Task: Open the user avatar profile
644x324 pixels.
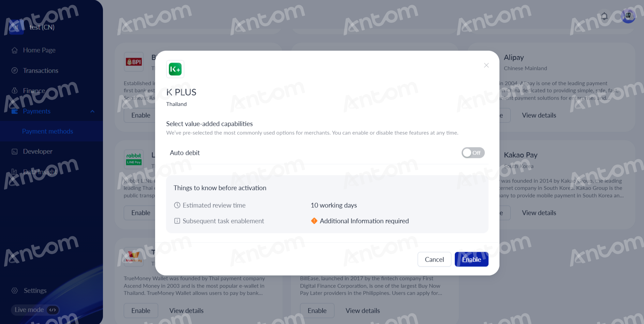Action: (628, 16)
